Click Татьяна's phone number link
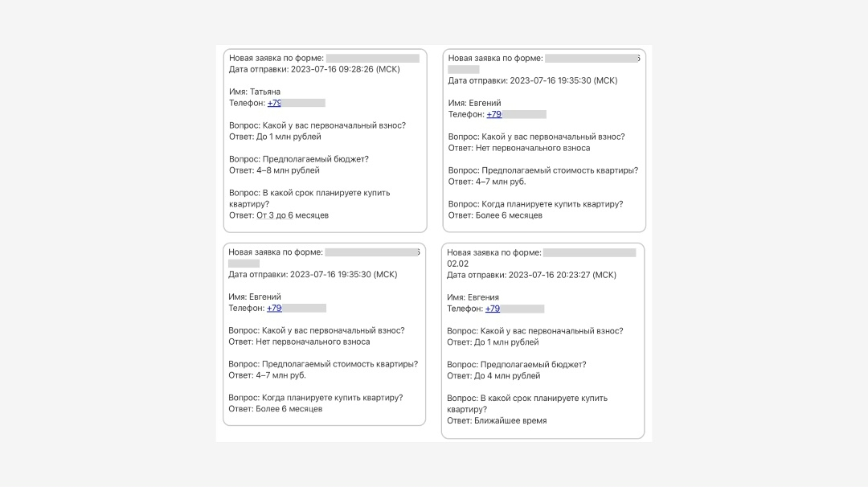Screen dimensions: 868x487 [x=275, y=103]
